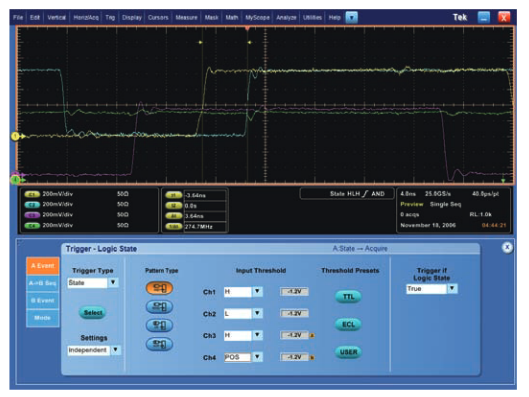Screen dimensions: 529x397
Task: Apply the TTL threshold preset
Action: point(349,297)
